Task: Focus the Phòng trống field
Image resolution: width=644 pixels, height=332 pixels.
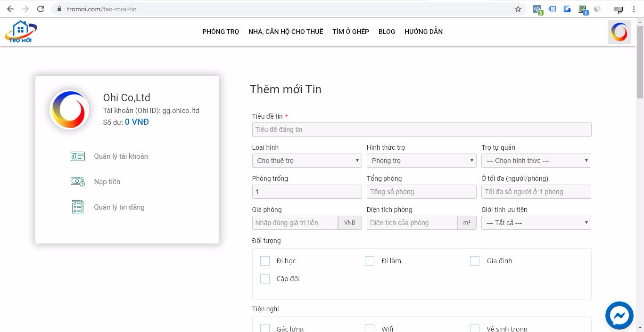Action: (x=307, y=192)
